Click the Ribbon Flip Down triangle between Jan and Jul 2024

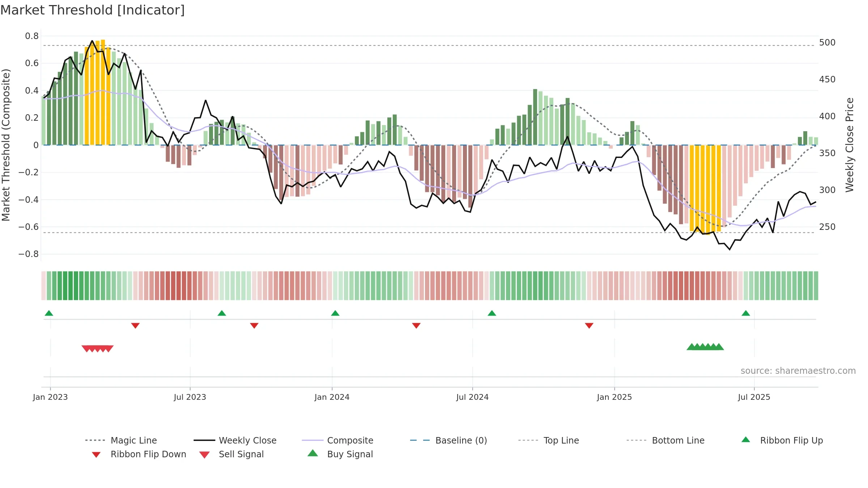(x=416, y=326)
